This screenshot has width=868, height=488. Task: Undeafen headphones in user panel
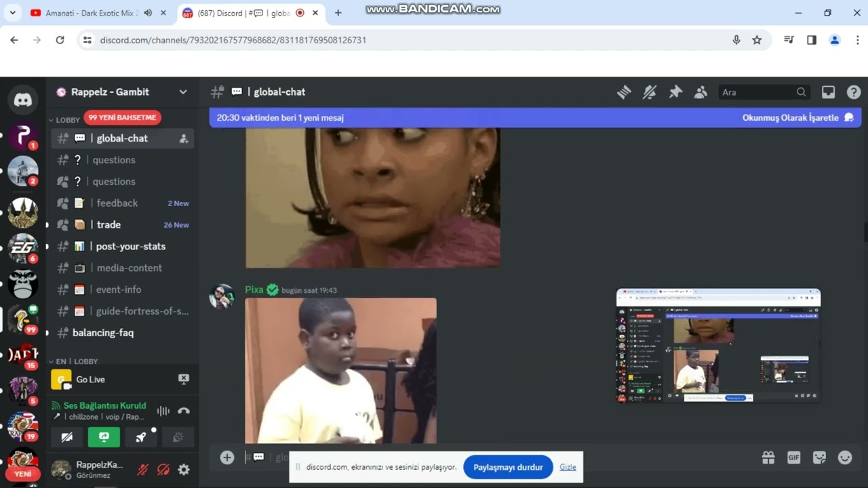(163, 469)
